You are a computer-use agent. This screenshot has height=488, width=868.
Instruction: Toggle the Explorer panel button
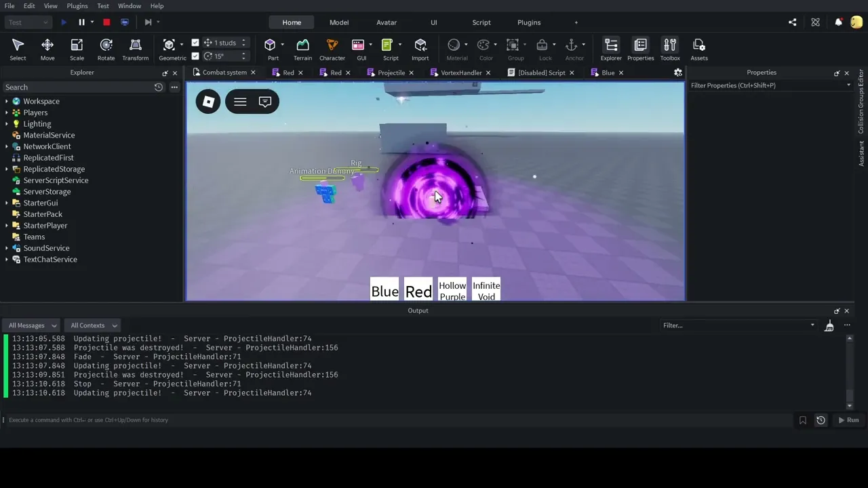[611, 49]
